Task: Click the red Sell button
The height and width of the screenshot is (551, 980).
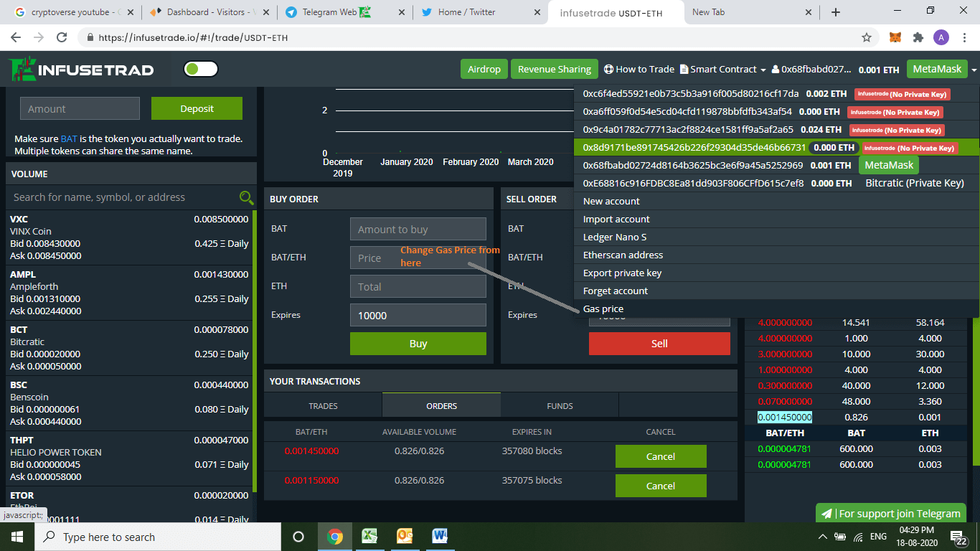Action: 659,344
